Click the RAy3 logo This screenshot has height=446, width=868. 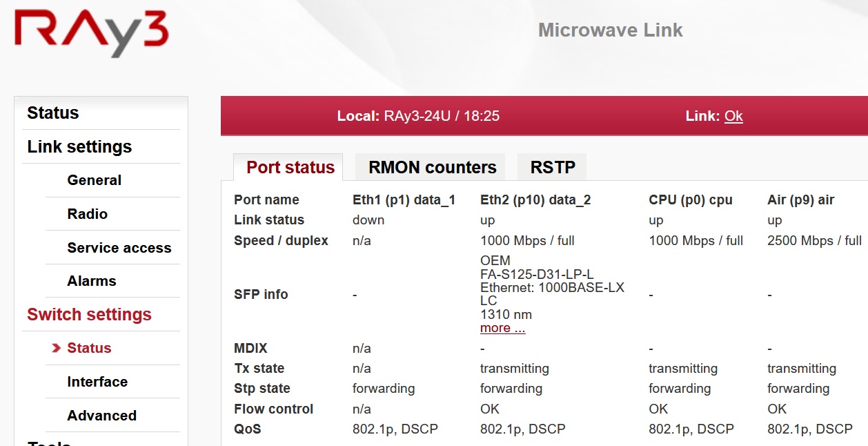(x=91, y=33)
